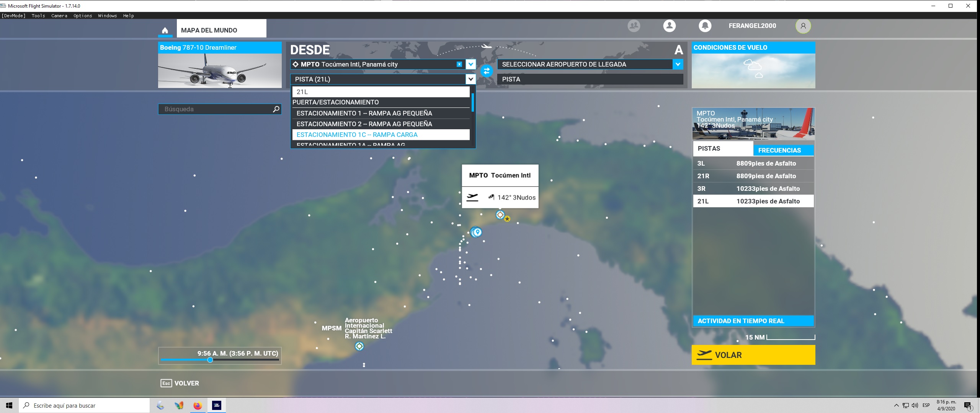
Task: Swap departure and arrival airports
Action: [x=487, y=71]
